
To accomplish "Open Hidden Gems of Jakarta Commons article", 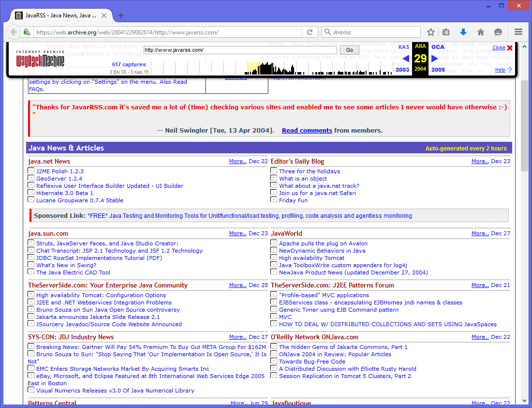I will pyautogui.click(x=343, y=347).
